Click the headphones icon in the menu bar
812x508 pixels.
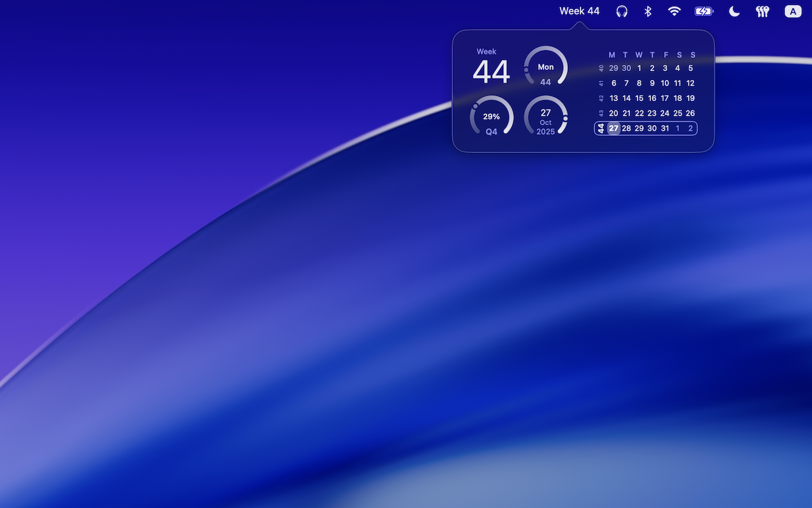622,11
